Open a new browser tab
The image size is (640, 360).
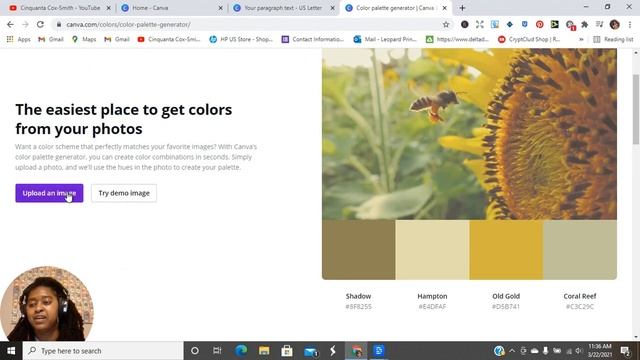[462, 8]
